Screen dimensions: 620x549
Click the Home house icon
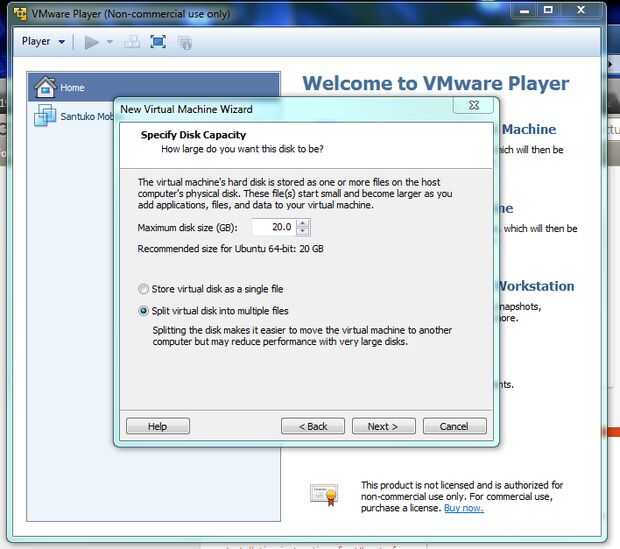pos(45,87)
